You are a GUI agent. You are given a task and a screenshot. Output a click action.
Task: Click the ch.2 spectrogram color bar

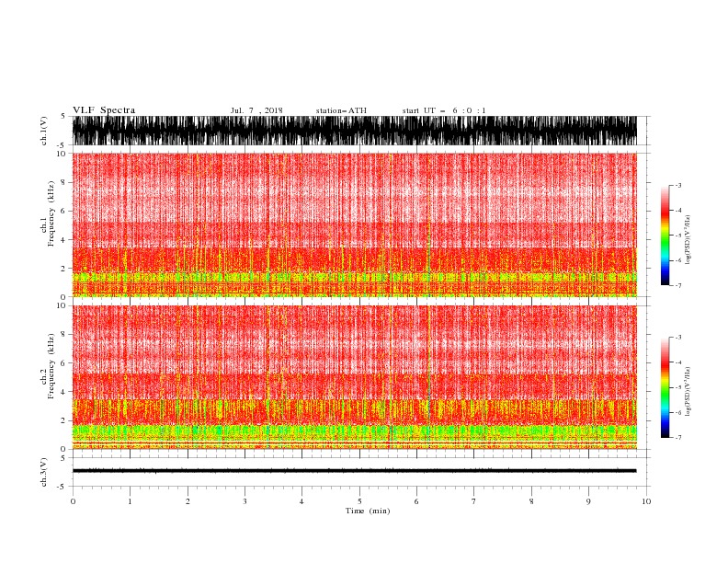665,387
